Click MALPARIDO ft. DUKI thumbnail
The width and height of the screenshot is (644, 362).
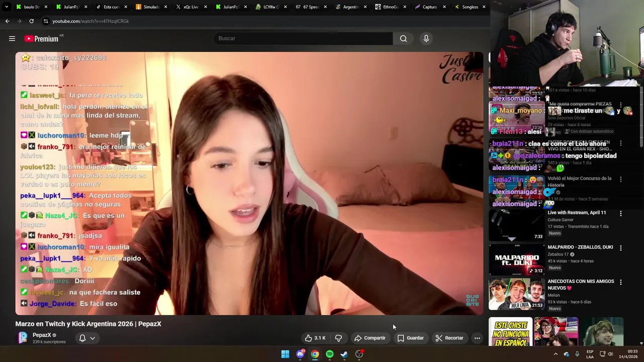pyautogui.click(x=517, y=260)
